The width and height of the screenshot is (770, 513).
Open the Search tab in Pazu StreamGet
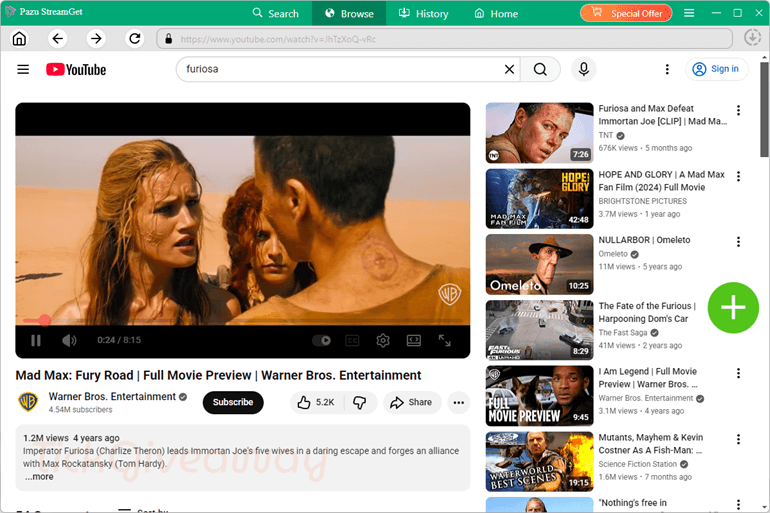[275, 13]
